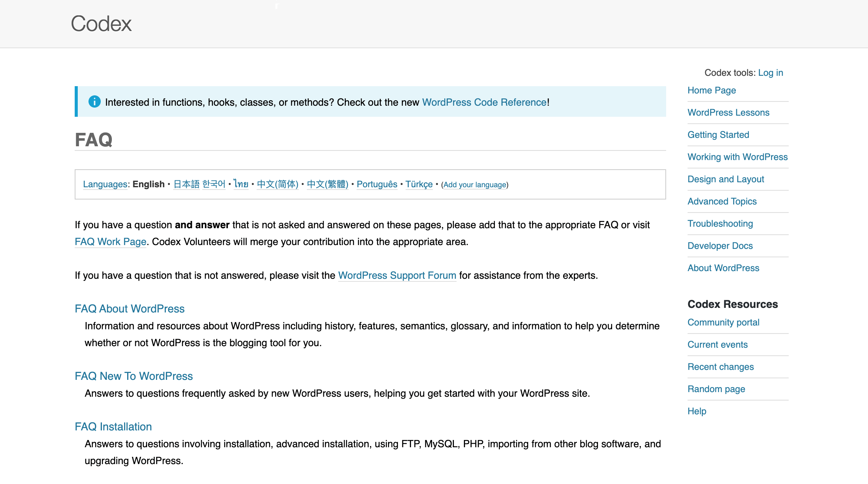Open FAQ About WordPress section
Image resolution: width=868 pixels, height=484 pixels.
pyautogui.click(x=129, y=309)
